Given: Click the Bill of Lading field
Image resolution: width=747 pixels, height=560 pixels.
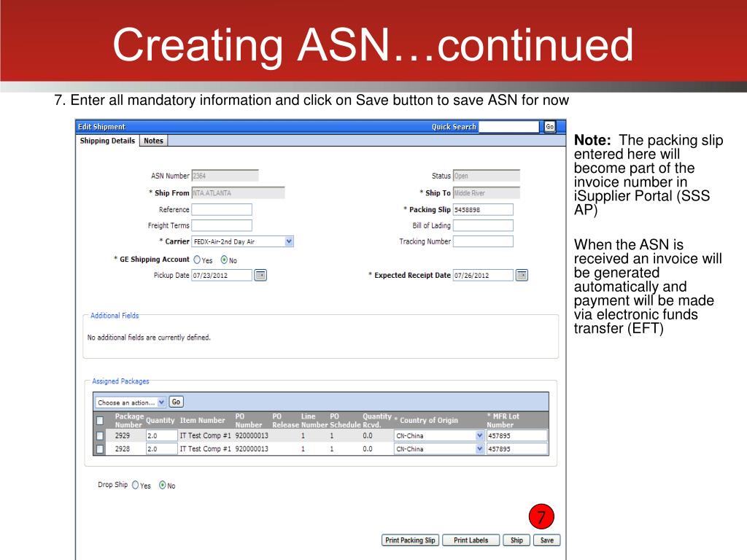Looking at the screenshot, I should pos(483,226).
